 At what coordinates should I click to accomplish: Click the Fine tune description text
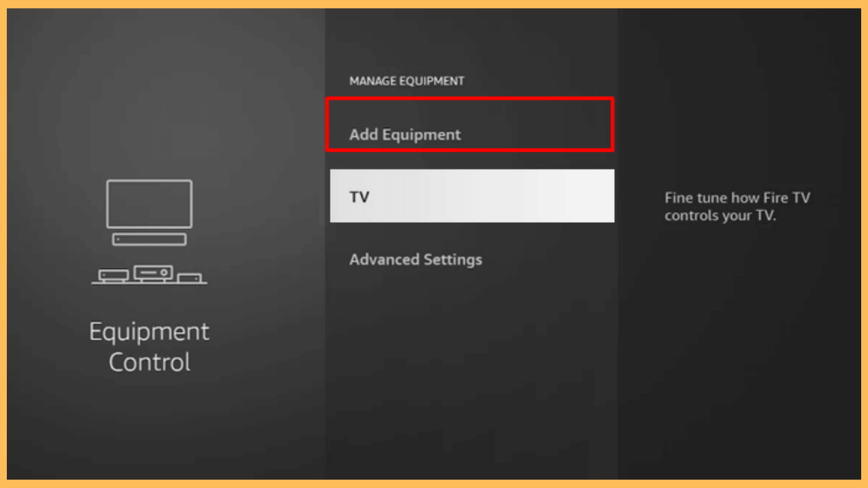pos(738,207)
